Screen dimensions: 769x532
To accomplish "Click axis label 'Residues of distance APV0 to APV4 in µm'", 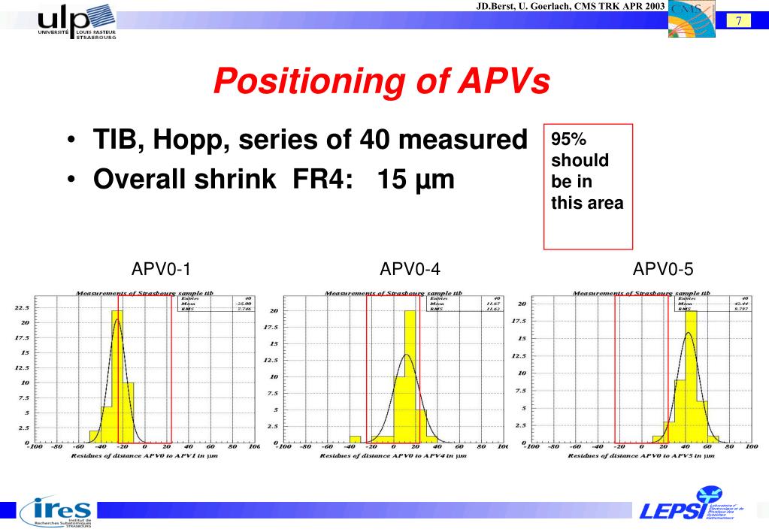I will tap(393, 456).
